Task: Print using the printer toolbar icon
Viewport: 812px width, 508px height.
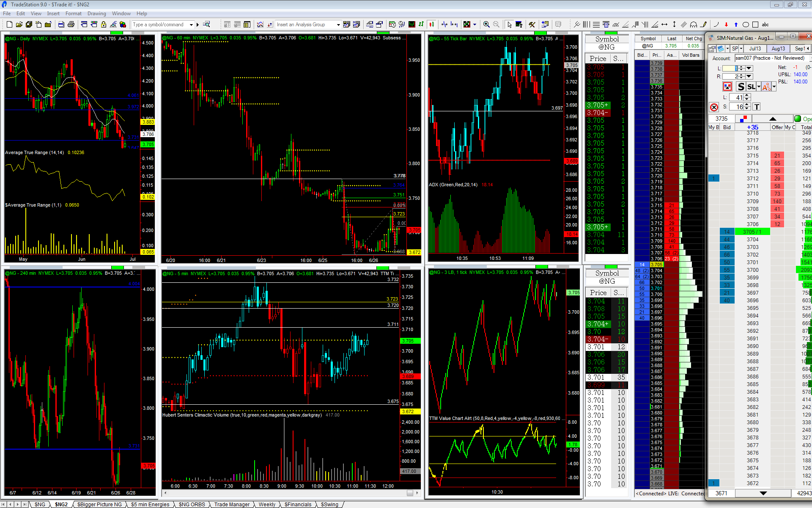Action: pyautogui.click(x=71, y=25)
